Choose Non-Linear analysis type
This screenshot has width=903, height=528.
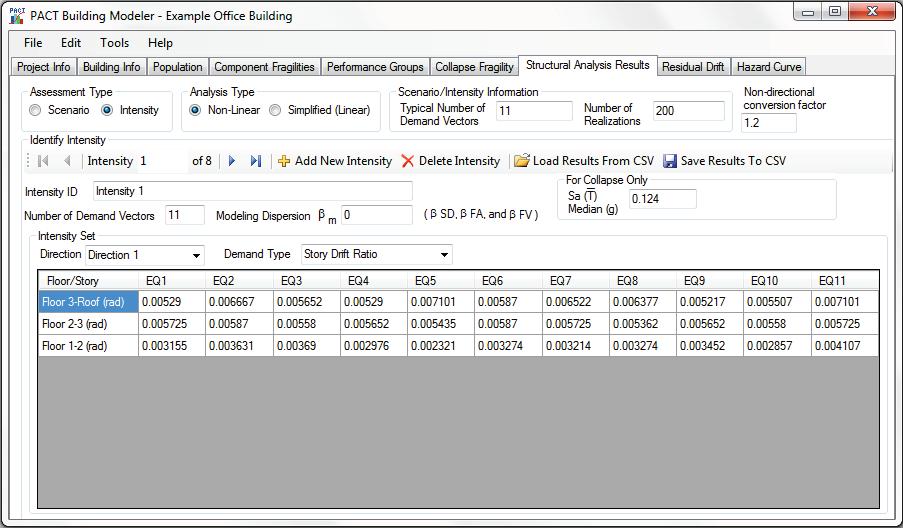coord(195,110)
